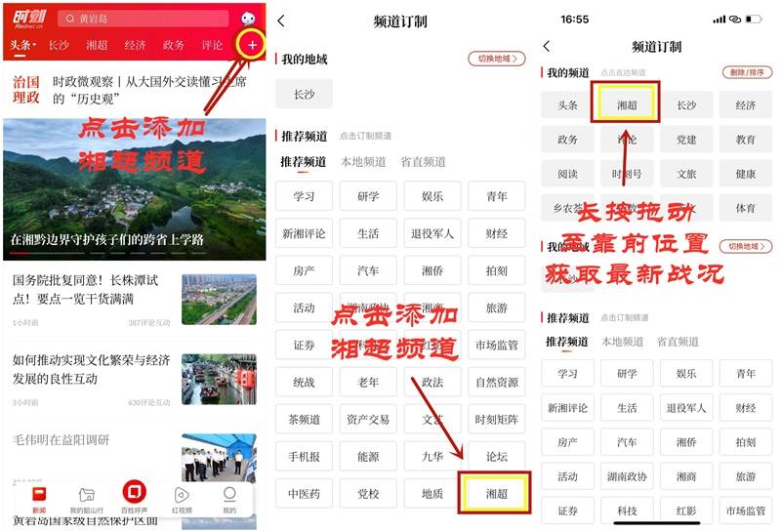Viewport: 781px width, 532px height.
Task: Expand the 头条 tab dropdown arrow
Action: click(x=34, y=45)
